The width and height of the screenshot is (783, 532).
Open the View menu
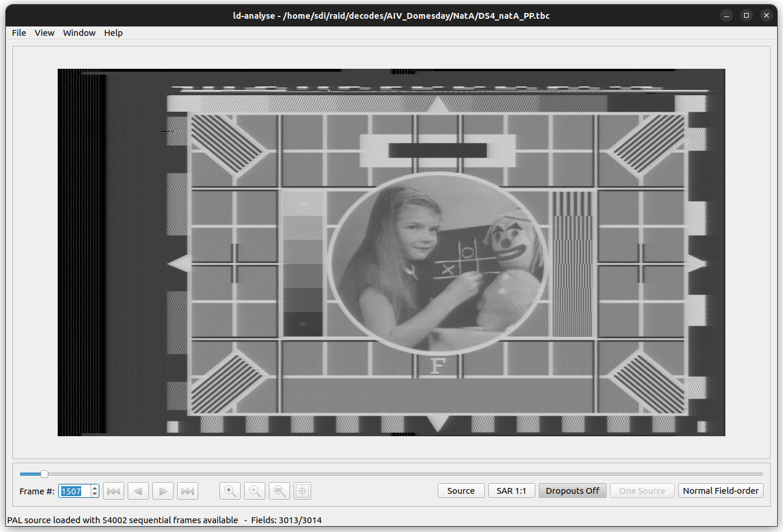pyautogui.click(x=45, y=33)
